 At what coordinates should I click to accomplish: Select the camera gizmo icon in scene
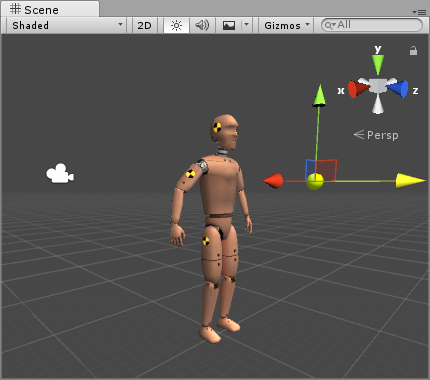point(60,173)
